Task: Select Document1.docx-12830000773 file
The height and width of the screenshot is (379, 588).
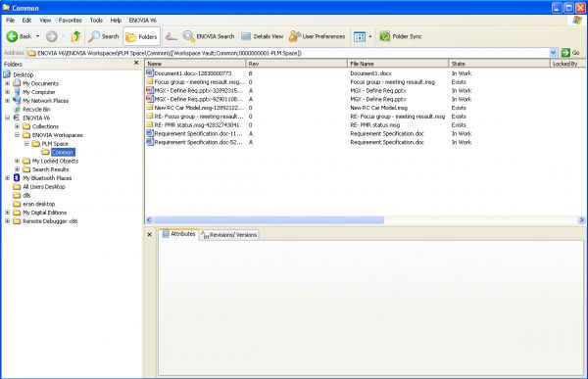Action: [x=193, y=73]
